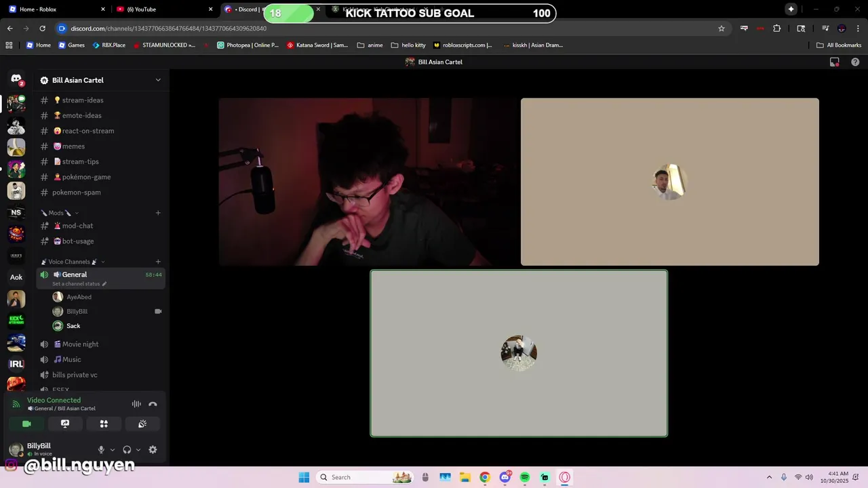Launch an activity button

[x=104, y=424]
